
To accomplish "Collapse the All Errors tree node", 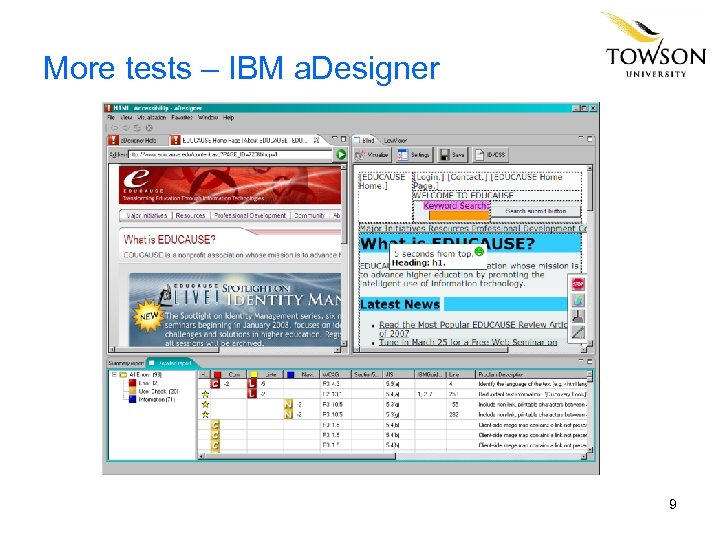I will [114, 375].
